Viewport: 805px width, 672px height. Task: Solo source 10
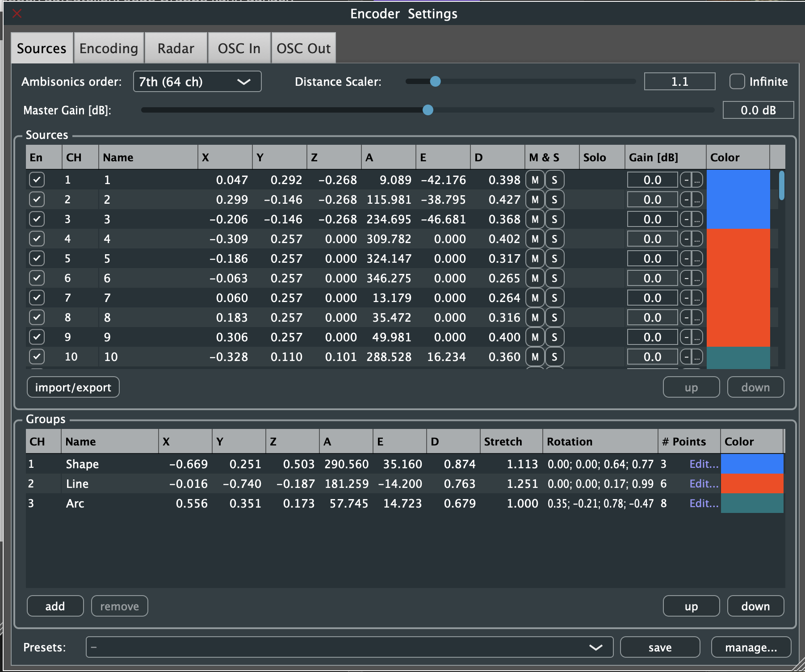tap(554, 357)
